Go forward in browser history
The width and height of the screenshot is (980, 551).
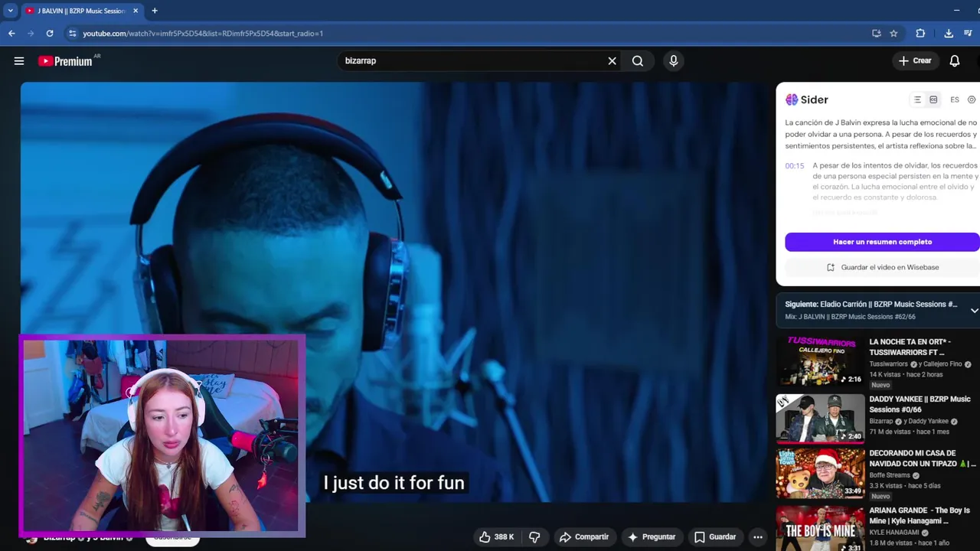[x=31, y=34]
